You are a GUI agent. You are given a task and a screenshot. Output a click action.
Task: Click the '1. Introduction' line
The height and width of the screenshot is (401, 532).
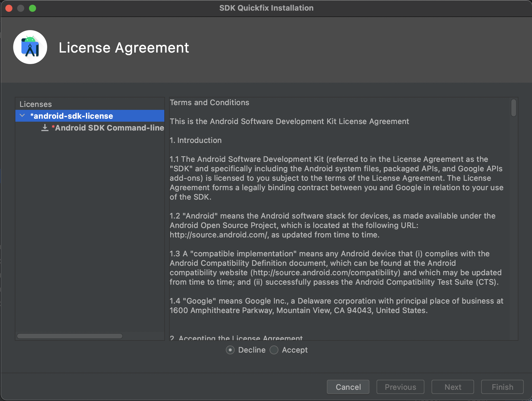(196, 140)
